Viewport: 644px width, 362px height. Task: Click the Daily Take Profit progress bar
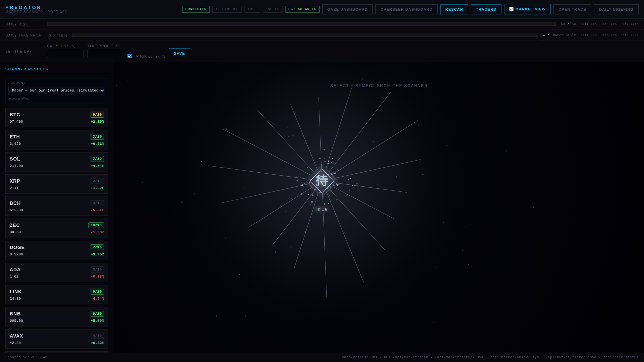tap(305, 35)
